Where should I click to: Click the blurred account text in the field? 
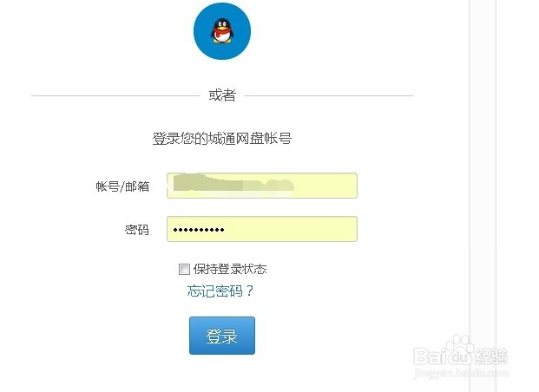click(x=233, y=183)
